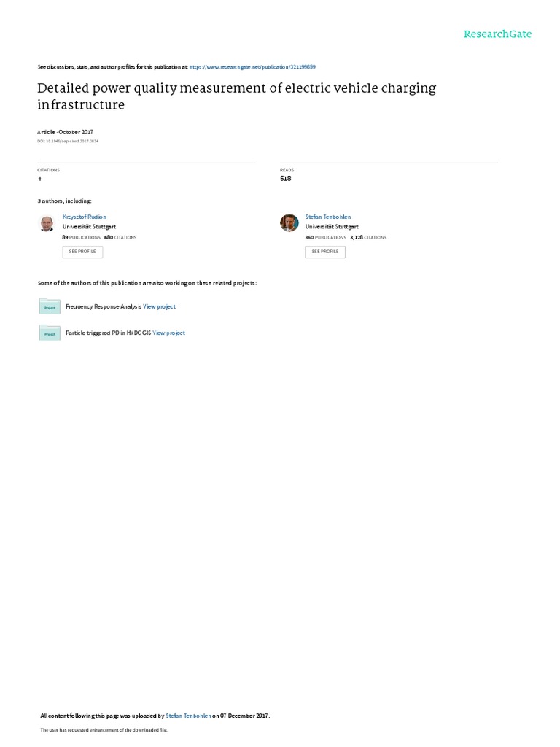Click the Frequency Response Analysis project icon
The image size is (560, 747).
[50, 306]
